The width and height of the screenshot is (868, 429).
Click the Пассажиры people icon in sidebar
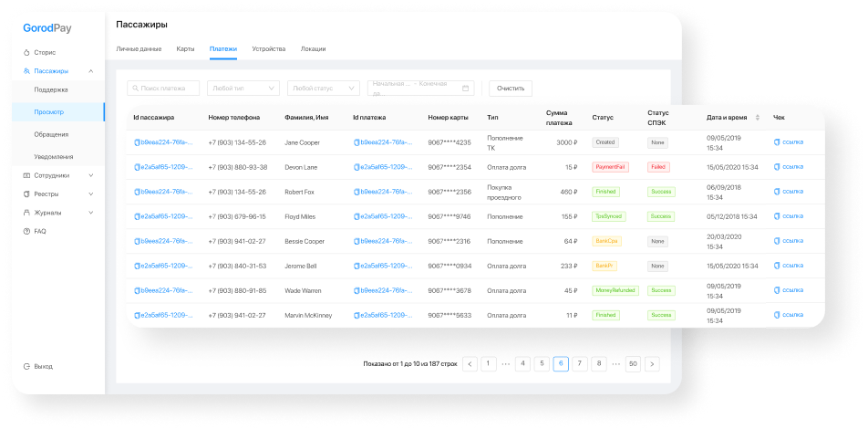pyautogui.click(x=26, y=71)
